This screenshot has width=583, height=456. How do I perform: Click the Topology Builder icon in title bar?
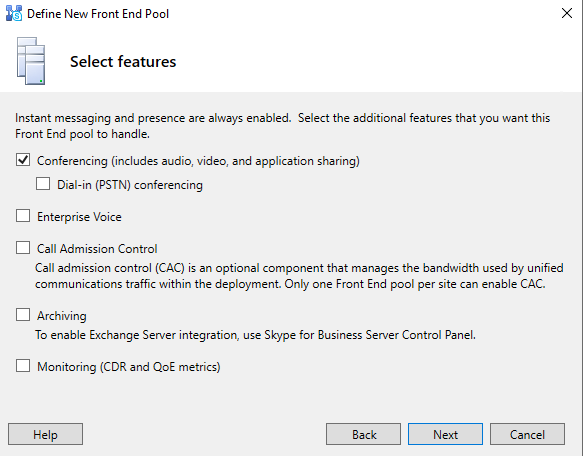pyautogui.click(x=14, y=13)
